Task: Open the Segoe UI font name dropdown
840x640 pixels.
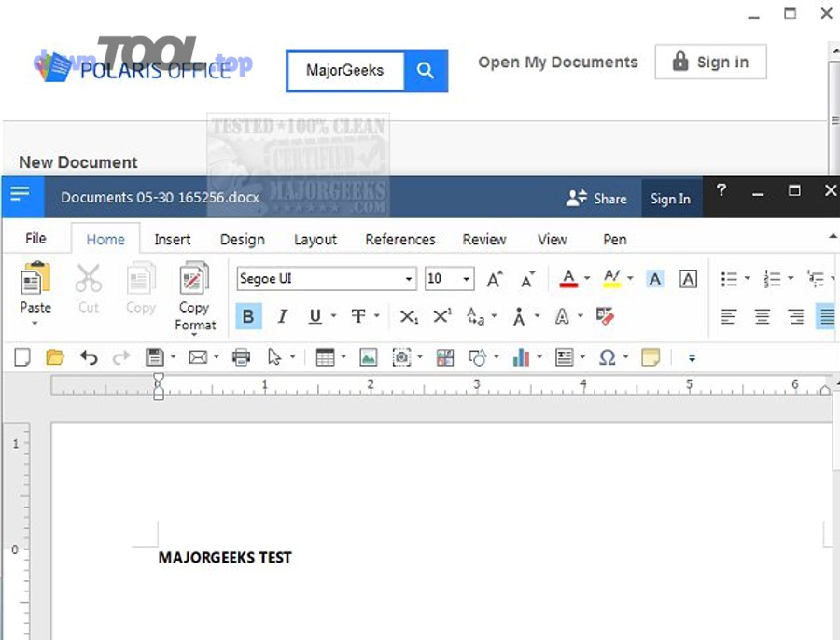Action: click(409, 279)
